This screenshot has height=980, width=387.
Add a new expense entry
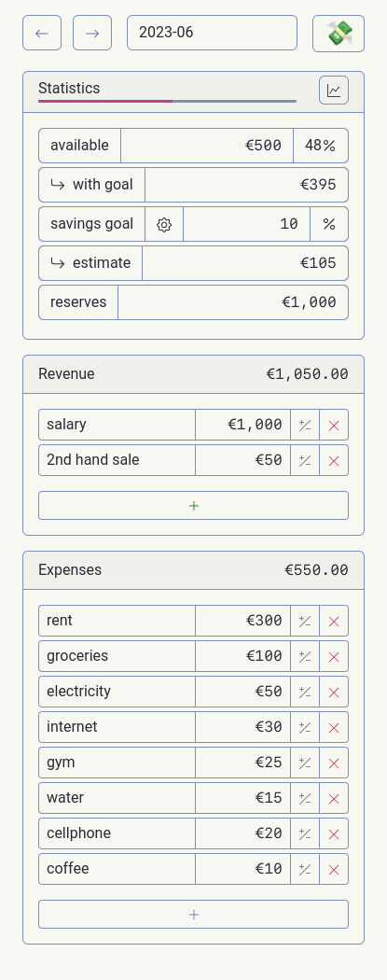(194, 915)
